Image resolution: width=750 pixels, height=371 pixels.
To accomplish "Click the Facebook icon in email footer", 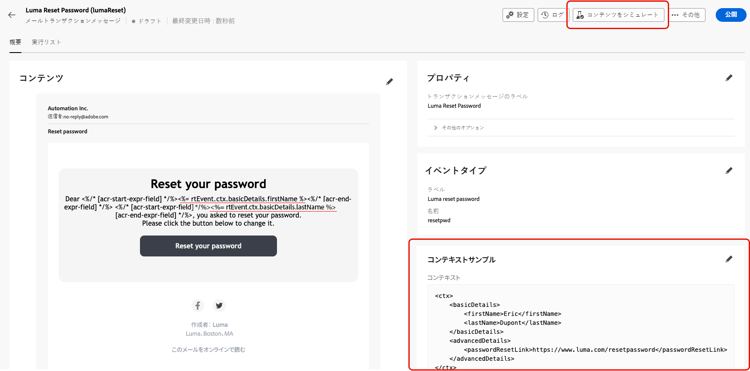I will 198,306.
